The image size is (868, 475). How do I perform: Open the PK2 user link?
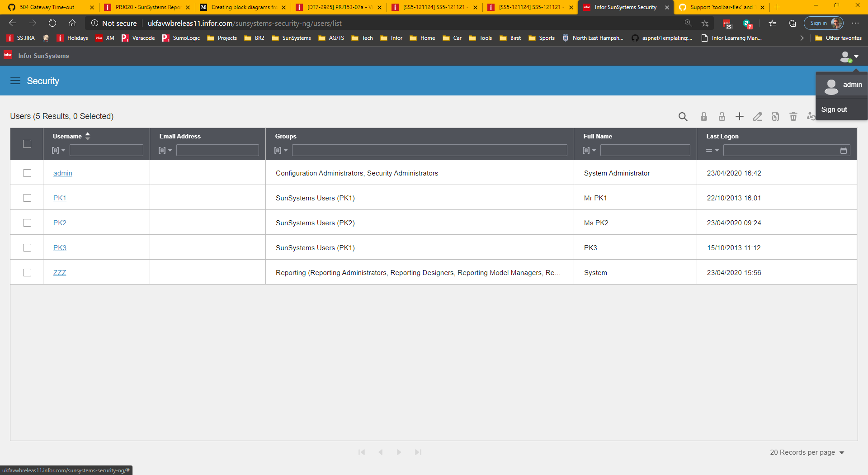[60, 223]
